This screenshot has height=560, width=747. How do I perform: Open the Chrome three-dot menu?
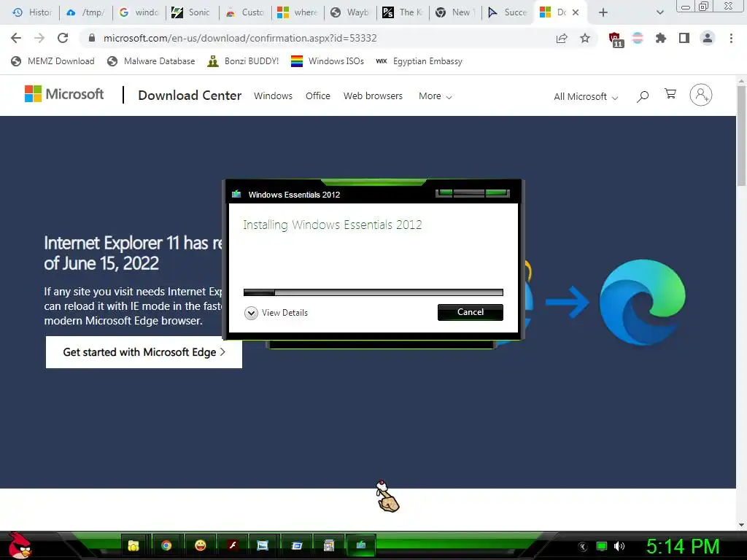coord(731,38)
